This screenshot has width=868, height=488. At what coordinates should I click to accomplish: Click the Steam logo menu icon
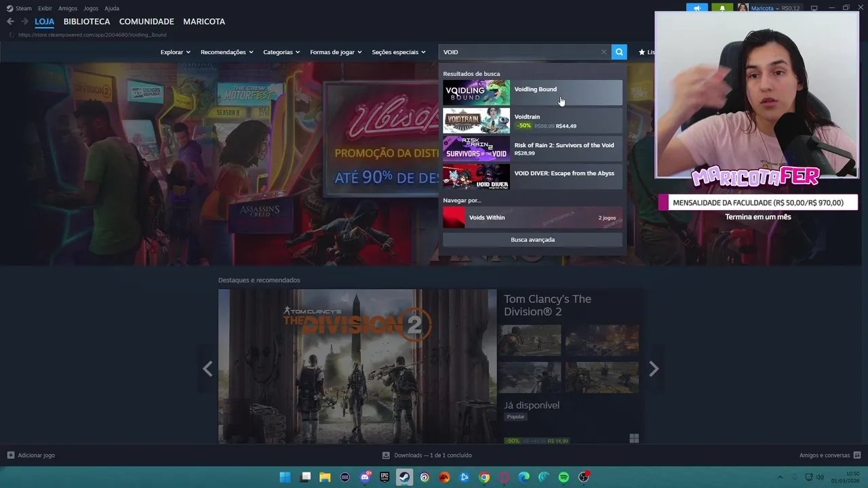9,8
